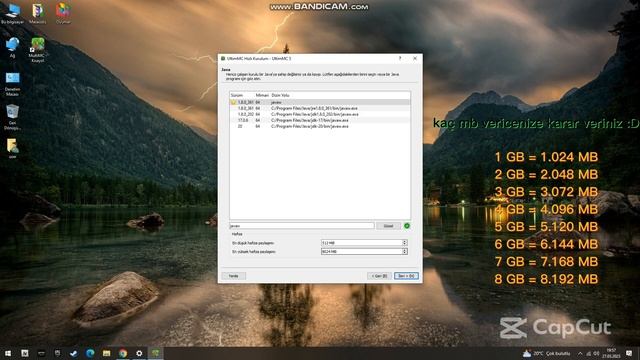Select the jre1.8.0_361 javaw.exe path row
The width and height of the screenshot is (640, 360).
tap(320, 108)
